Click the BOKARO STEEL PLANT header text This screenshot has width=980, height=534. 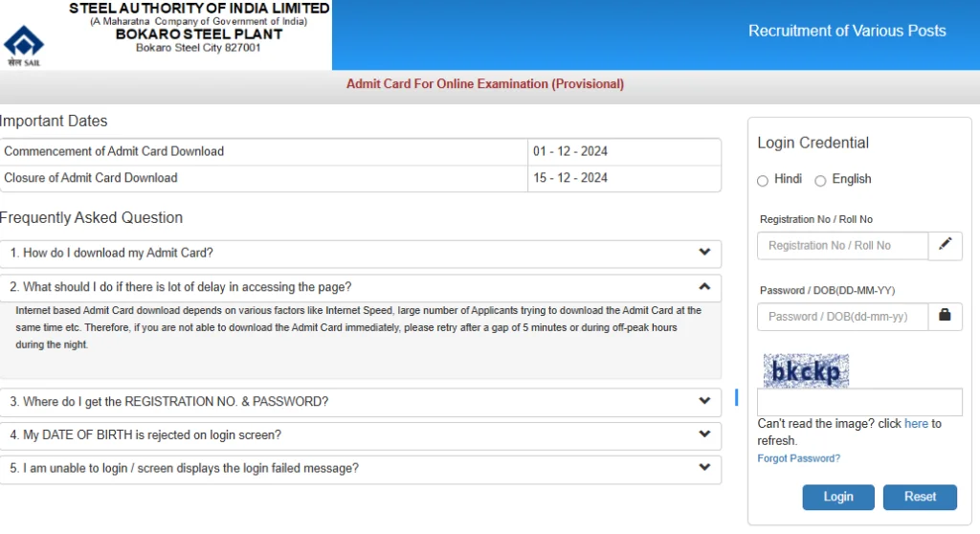tap(199, 34)
